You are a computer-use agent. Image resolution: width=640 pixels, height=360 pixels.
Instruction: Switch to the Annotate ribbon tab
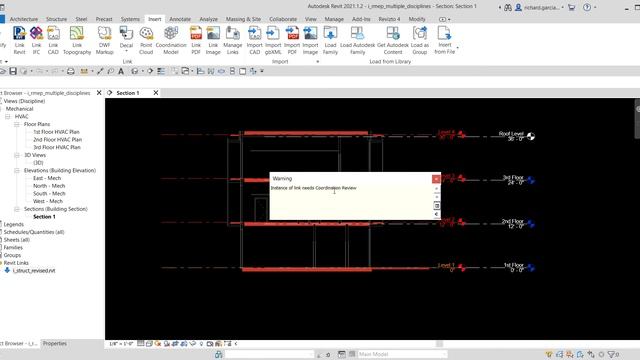pyautogui.click(x=180, y=19)
